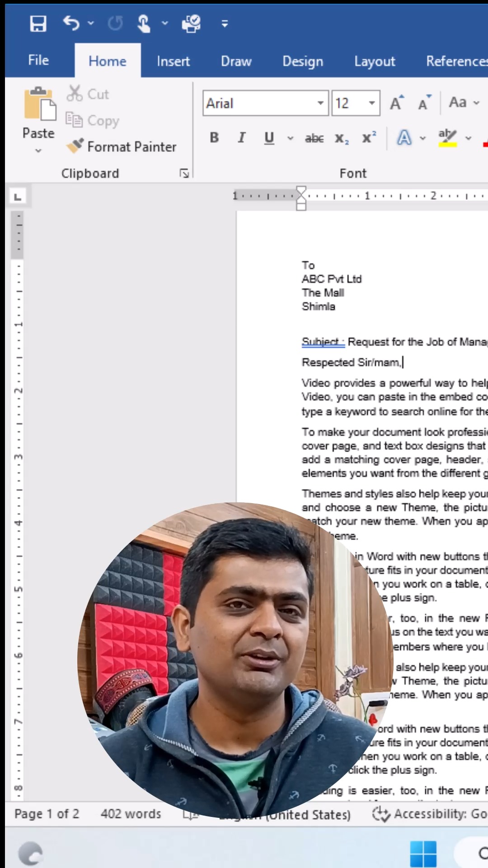The image size is (488, 868).
Task: Open the Windows Start button
Action: pyautogui.click(x=423, y=854)
